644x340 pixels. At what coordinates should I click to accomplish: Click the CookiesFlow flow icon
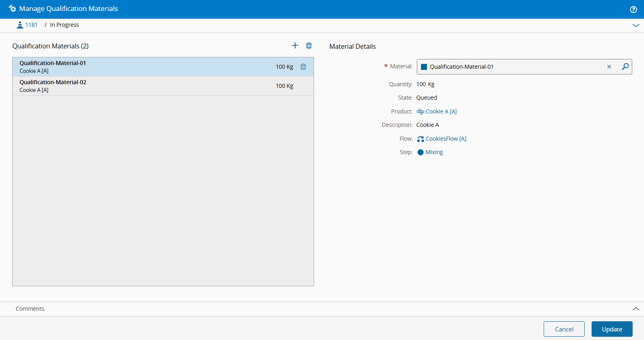[420, 139]
